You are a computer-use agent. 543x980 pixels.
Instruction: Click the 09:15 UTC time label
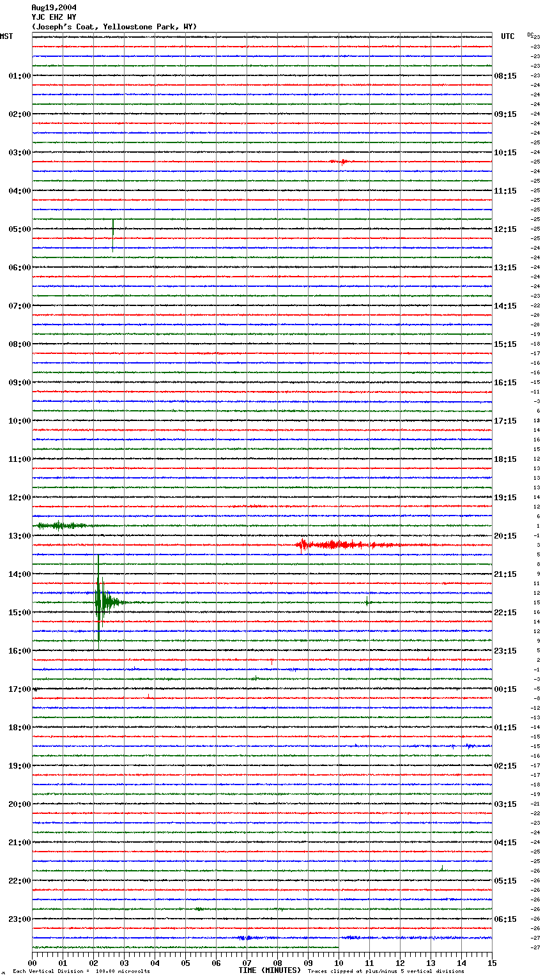tap(505, 114)
